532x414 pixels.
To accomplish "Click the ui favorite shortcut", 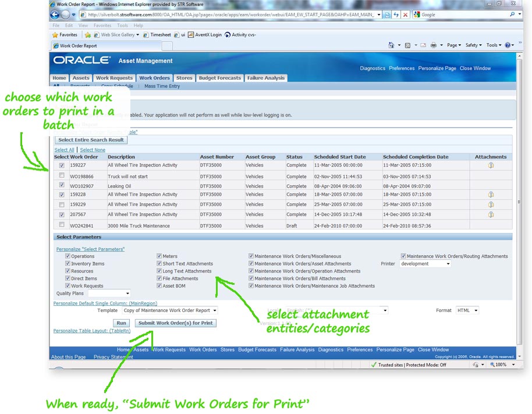I will point(179,34).
